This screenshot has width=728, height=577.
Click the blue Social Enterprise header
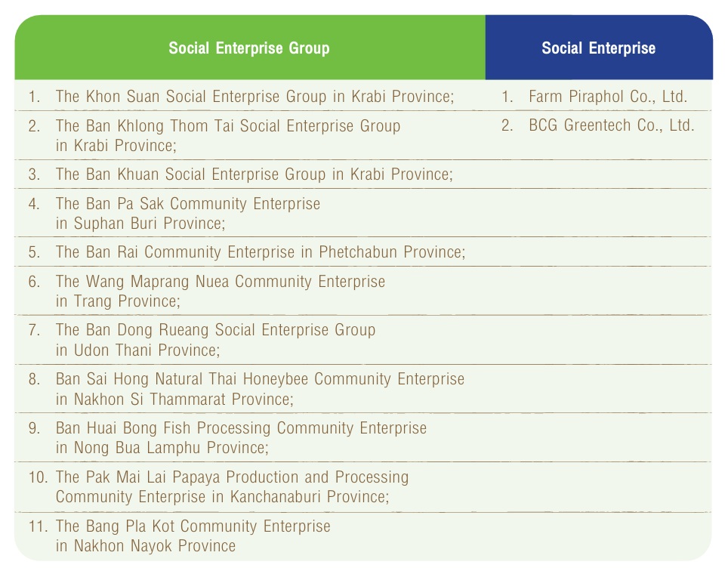(x=599, y=48)
